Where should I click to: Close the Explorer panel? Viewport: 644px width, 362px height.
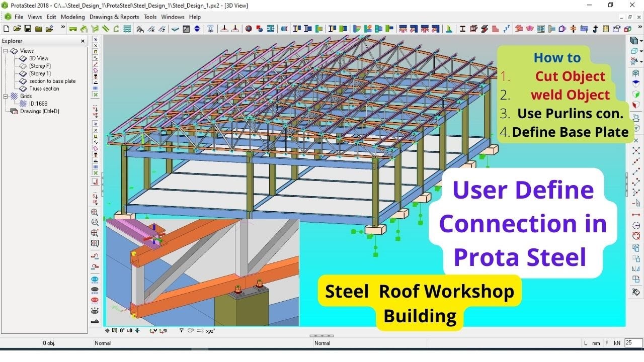(x=83, y=41)
